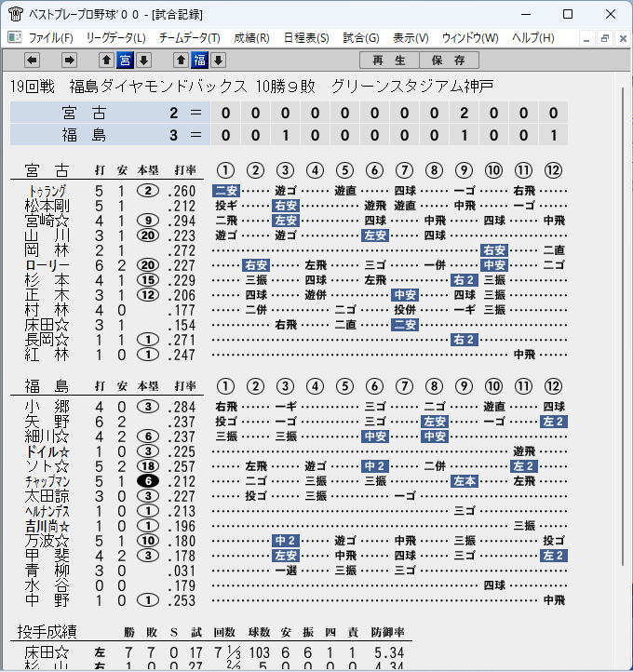Click down arrow beside 福 team icon
Screen dimensions: 633x672
pos(218,60)
